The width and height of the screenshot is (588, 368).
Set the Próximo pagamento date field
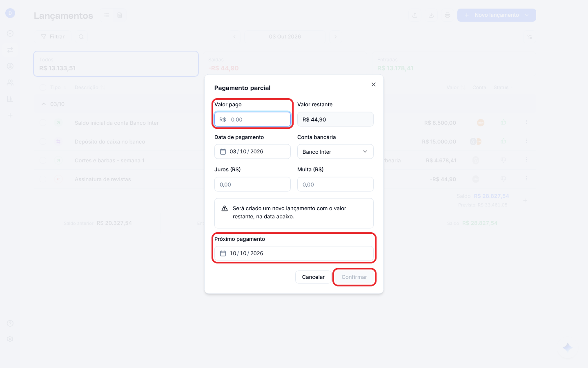pyautogui.click(x=294, y=254)
